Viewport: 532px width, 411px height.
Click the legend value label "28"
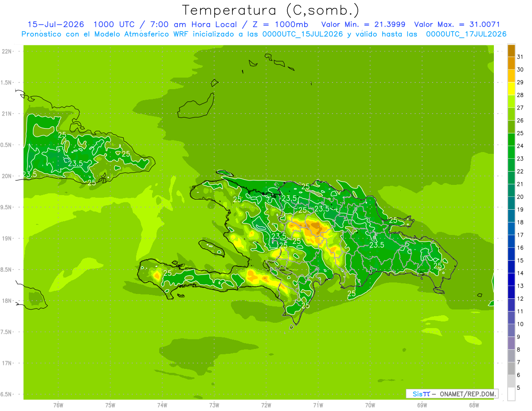[x=520, y=95]
